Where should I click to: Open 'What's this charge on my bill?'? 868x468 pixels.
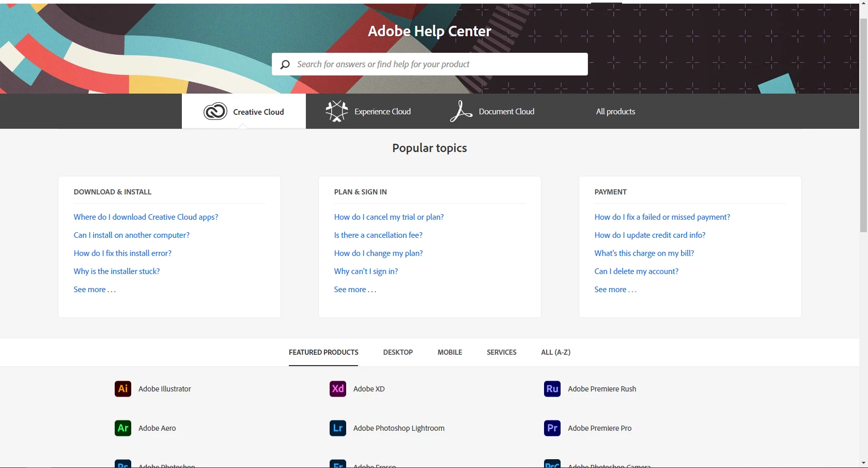(x=644, y=253)
